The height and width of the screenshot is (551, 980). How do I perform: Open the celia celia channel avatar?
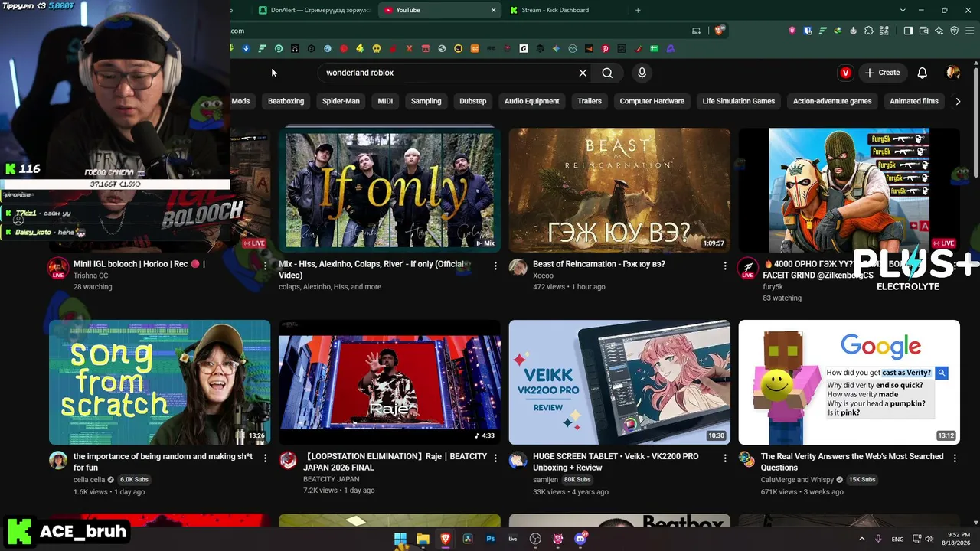click(x=58, y=459)
